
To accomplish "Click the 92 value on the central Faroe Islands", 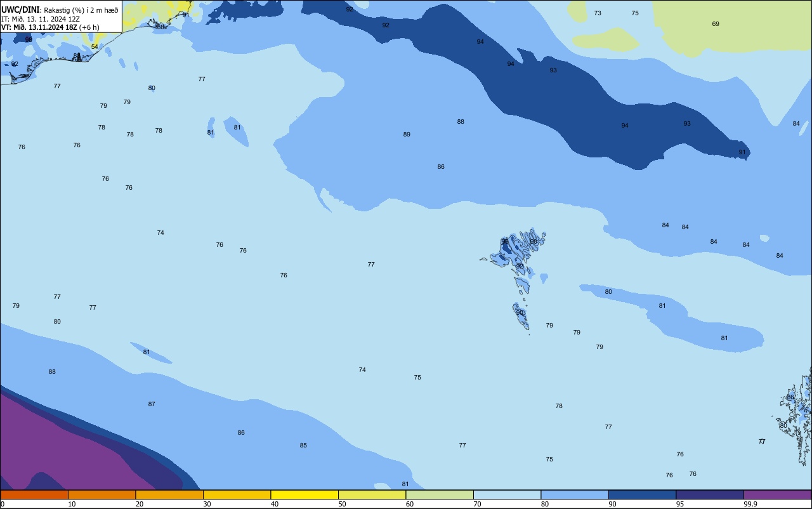I will 520,267.
